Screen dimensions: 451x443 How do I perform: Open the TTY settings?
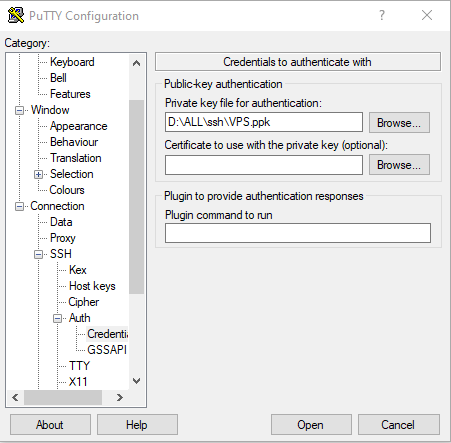[79, 366]
